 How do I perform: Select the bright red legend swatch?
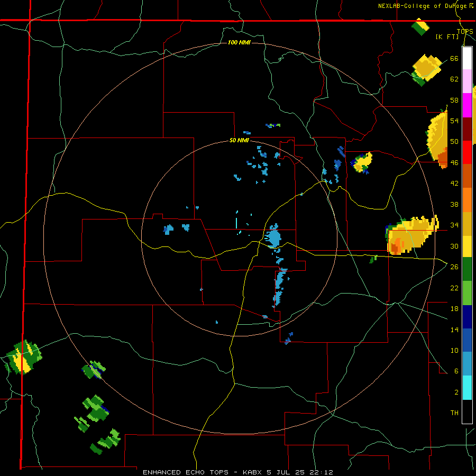[x=467, y=152]
